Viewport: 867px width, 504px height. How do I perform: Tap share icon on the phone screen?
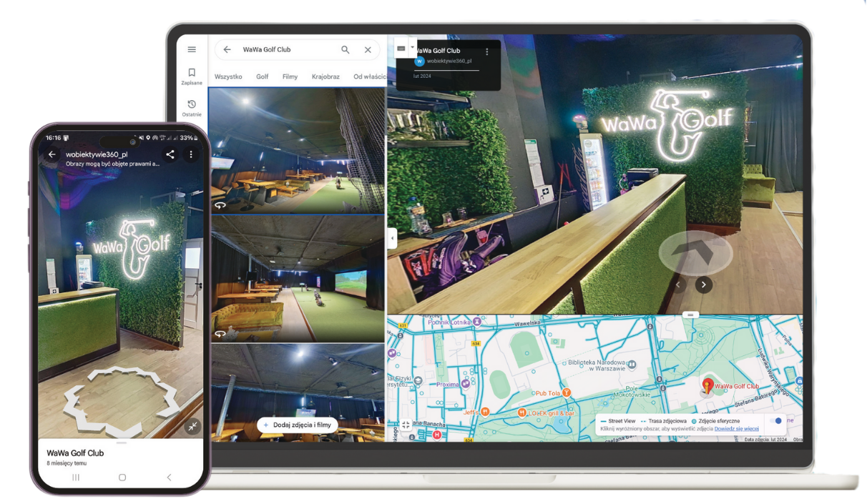(170, 154)
